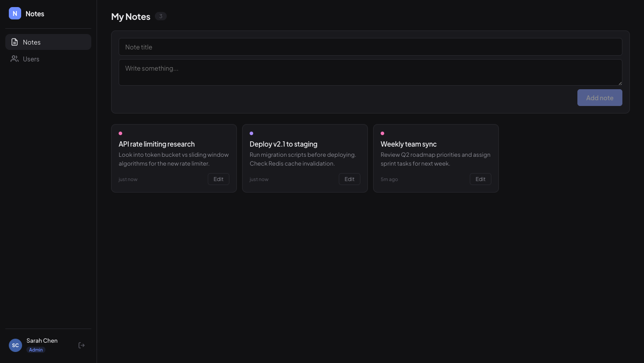Viewport: 644px width, 363px height.
Task: Click the purple N app logo
Action: tap(15, 13)
